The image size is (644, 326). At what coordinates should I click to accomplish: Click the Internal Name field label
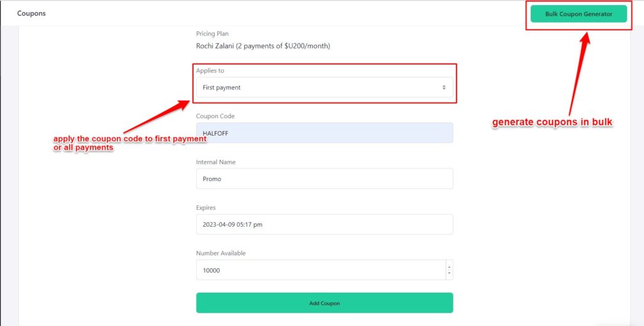point(217,162)
